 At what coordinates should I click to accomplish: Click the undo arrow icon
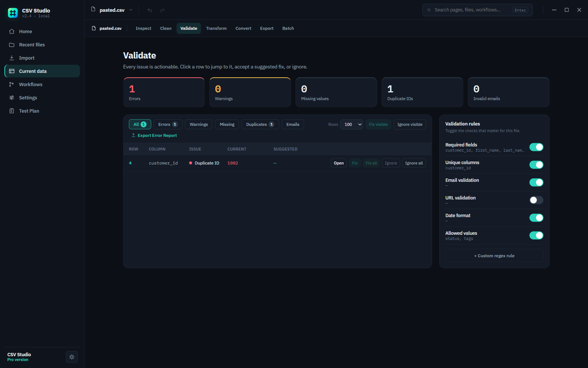coord(150,10)
